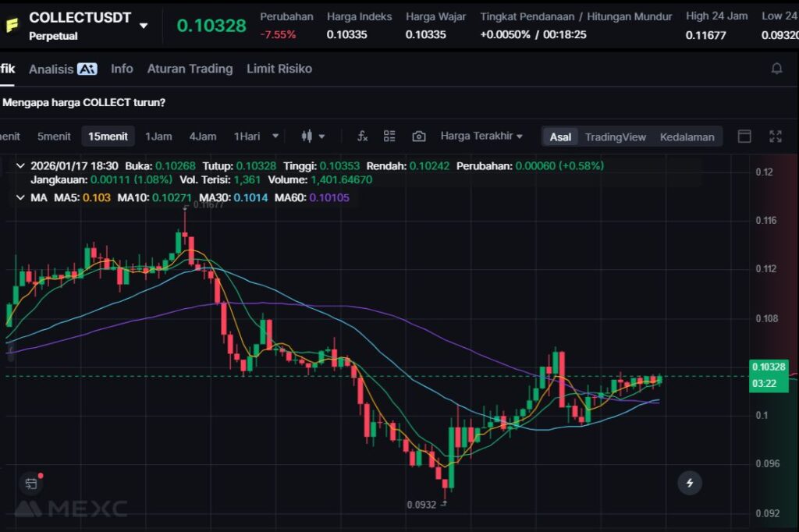Click the chart reset icon at bottom-left
The height and width of the screenshot is (532, 799).
(31, 484)
